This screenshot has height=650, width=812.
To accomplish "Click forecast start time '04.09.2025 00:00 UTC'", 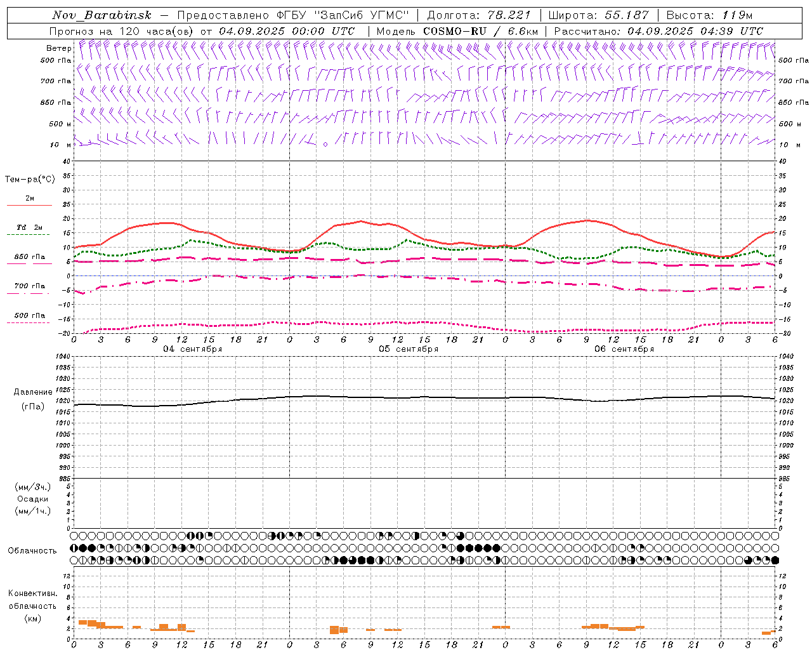I will pyautogui.click(x=287, y=31).
